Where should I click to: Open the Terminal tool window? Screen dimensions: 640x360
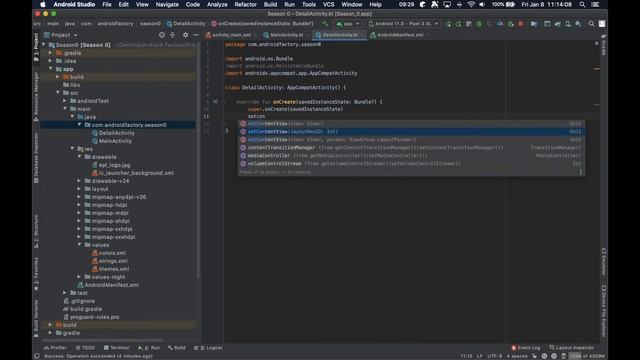pos(116,348)
